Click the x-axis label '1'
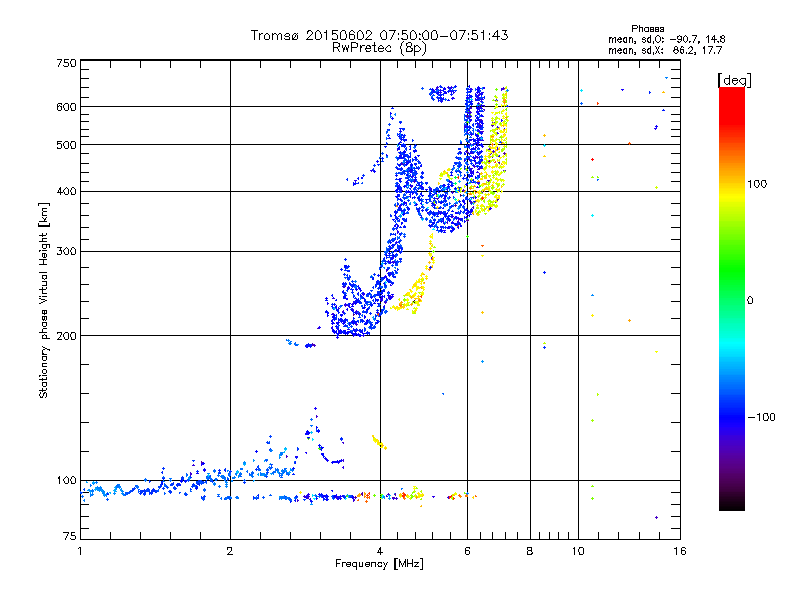Viewport: 800px width, 600px height. (80, 551)
